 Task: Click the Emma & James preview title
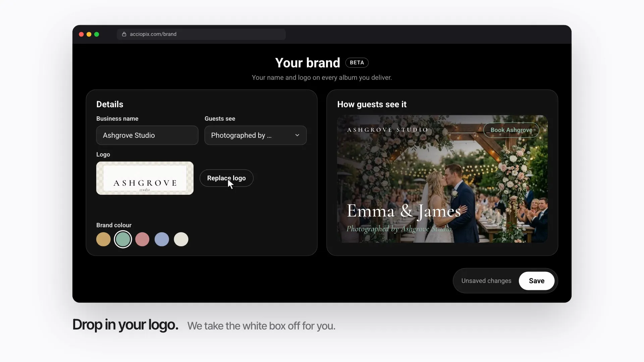pos(404,211)
